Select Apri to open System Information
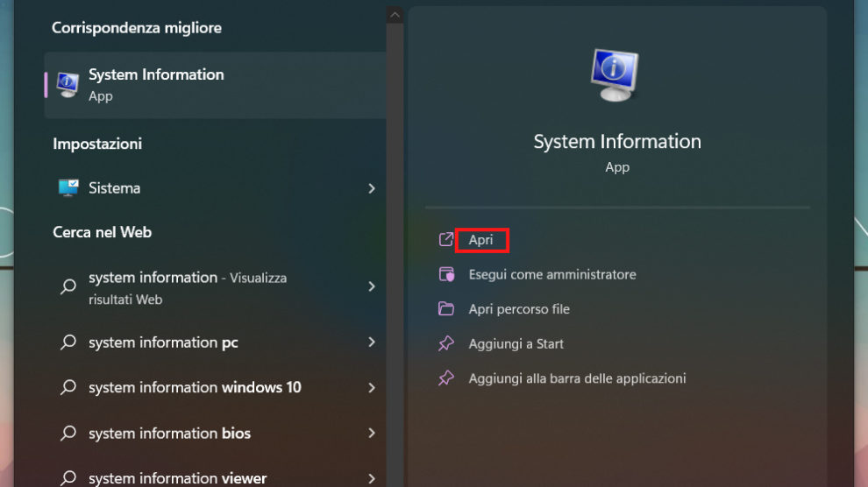The width and height of the screenshot is (868, 487). coord(480,239)
